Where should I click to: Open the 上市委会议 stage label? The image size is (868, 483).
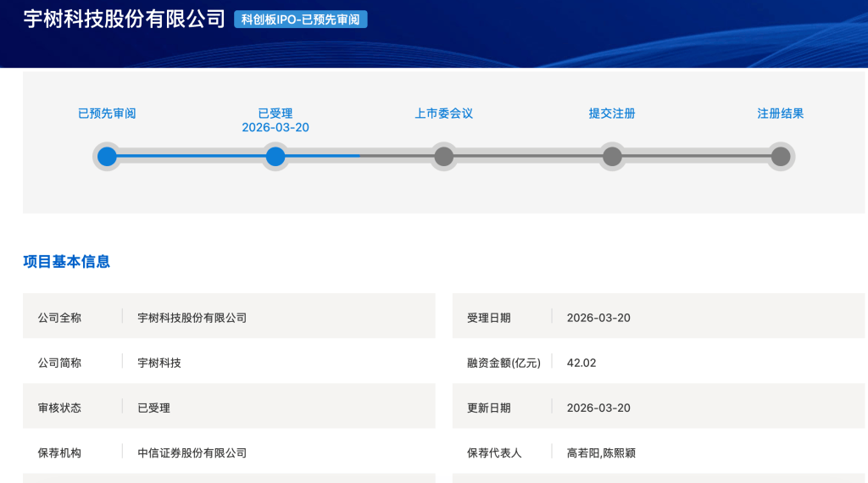point(443,114)
